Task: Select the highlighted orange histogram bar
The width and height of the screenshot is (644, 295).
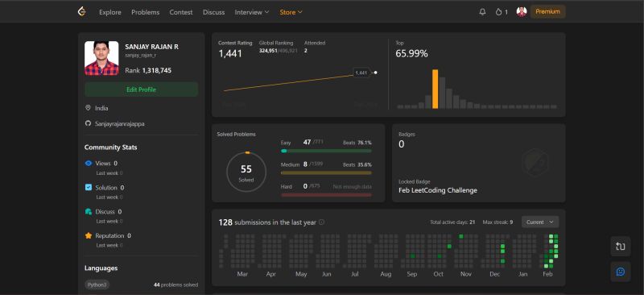Action: pos(436,89)
